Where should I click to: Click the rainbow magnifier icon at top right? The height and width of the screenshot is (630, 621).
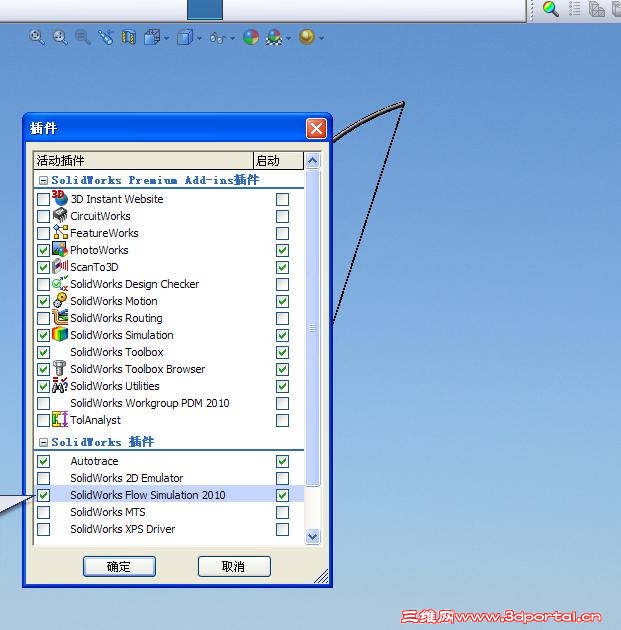[550, 8]
